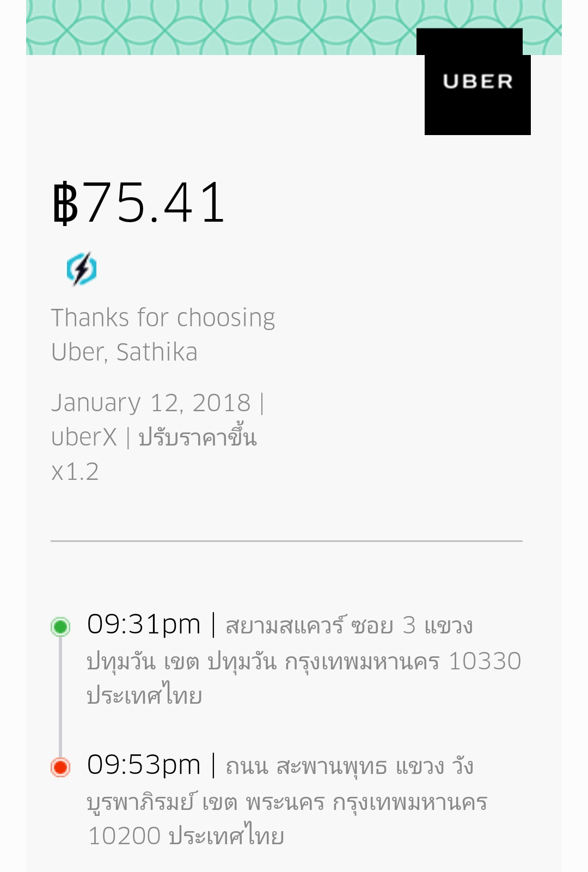The height and width of the screenshot is (872, 588).
Task: Click the horizontal divider below trip details
Action: [286, 541]
